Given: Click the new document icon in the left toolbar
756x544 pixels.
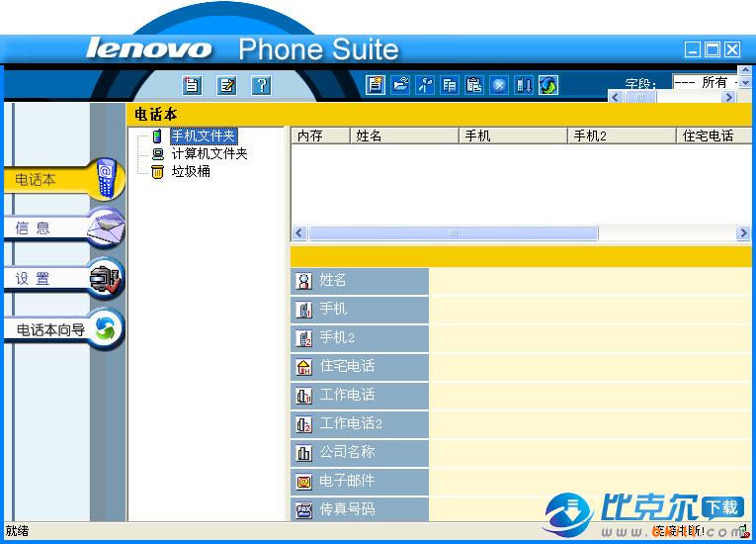Looking at the screenshot, I should point(192,85).
